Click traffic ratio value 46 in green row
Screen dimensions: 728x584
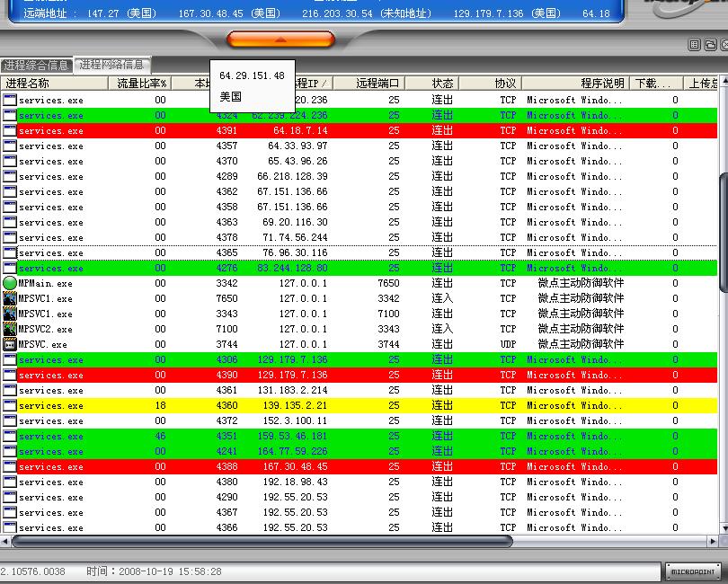click(x=160, y=436)
